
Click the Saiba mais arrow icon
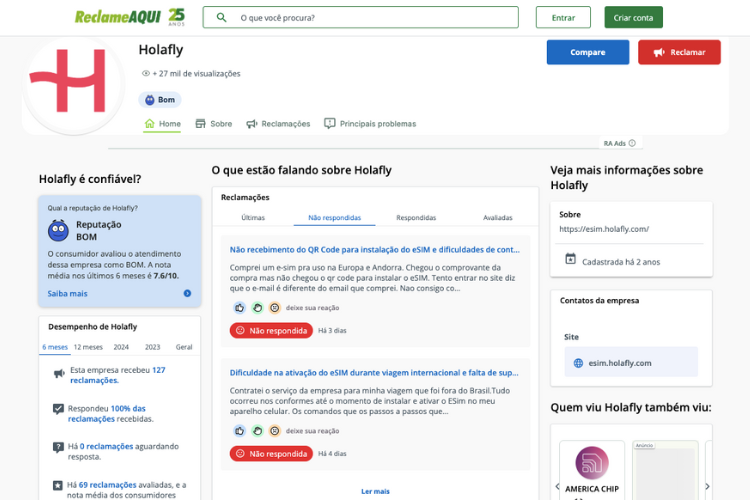point(187,293)
